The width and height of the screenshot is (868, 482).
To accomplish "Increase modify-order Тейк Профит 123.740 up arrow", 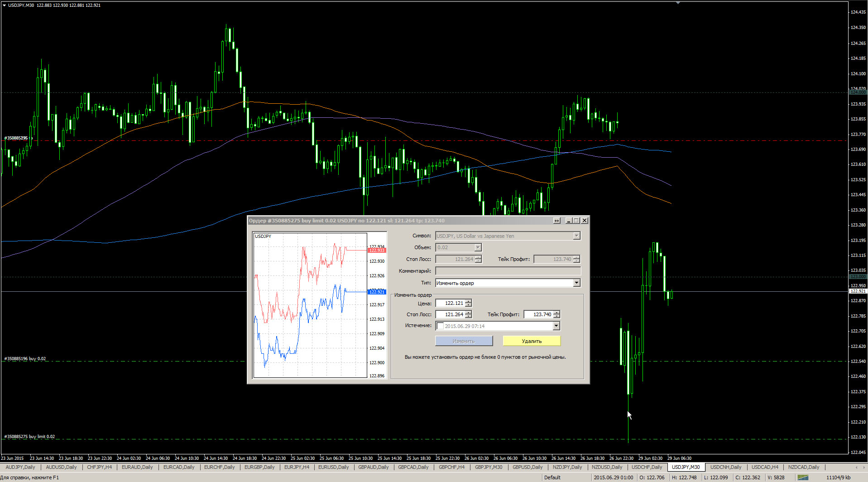I will [x=556, y=313].
